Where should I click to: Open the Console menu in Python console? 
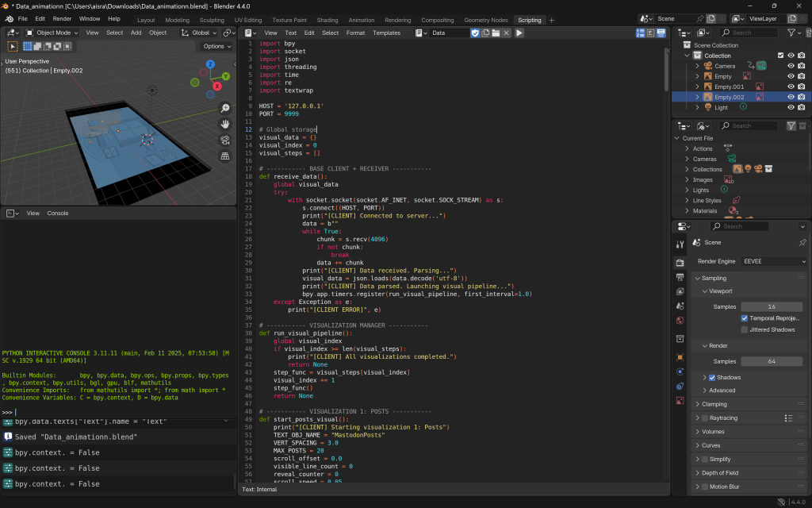(x=57, y=213)
